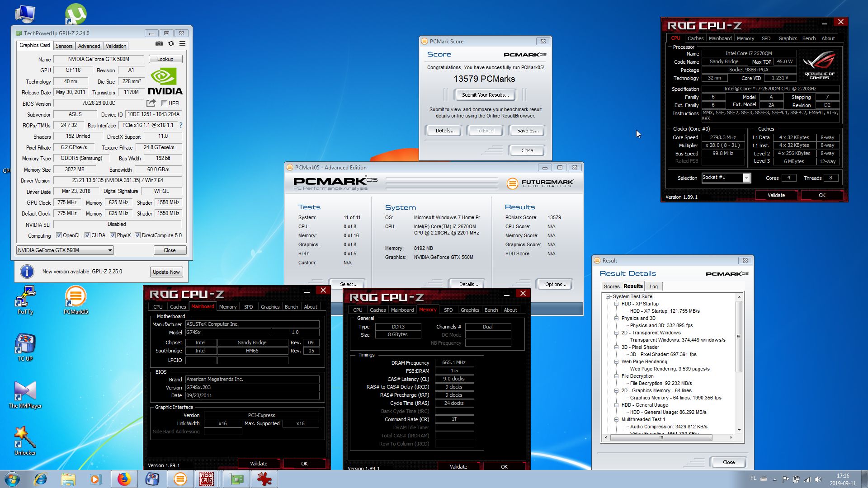The width and height of the screenshot is (868, 488).
Task: Open Log tab in Result Details
Action: (654, 286)
